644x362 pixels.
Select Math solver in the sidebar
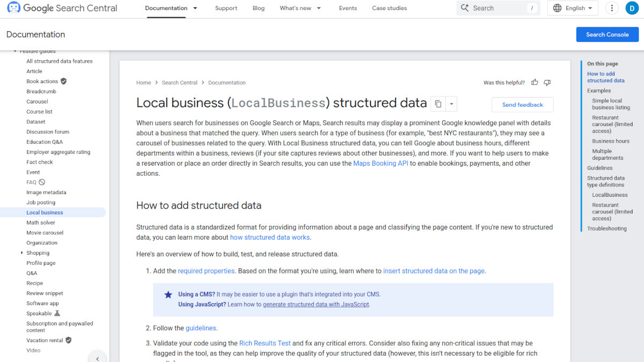click(x=41, y=223)
